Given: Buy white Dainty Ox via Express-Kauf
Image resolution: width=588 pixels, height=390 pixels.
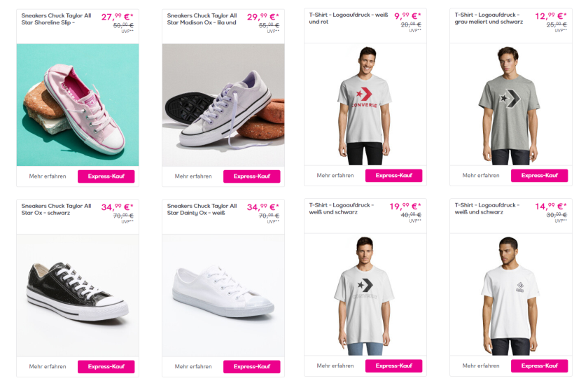Looking at the screenshot, I should tap(251, 366).
